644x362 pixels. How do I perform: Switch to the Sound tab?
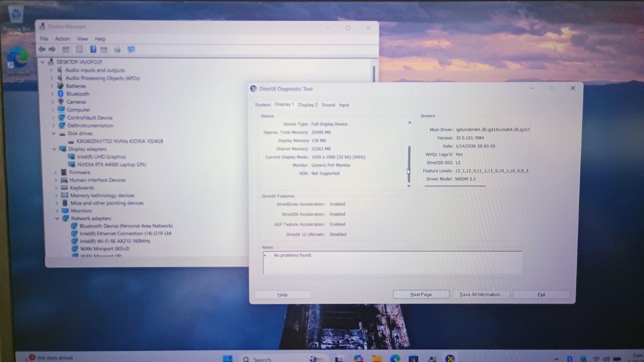(x=328, y=105)
